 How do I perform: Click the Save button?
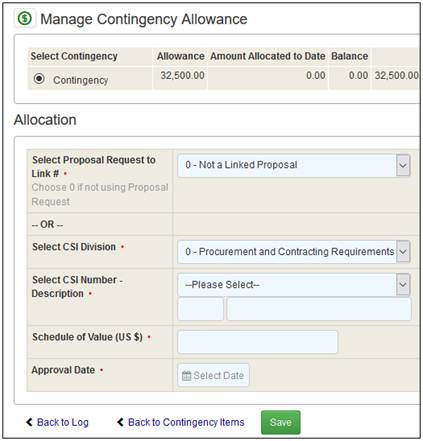(281, 422)
